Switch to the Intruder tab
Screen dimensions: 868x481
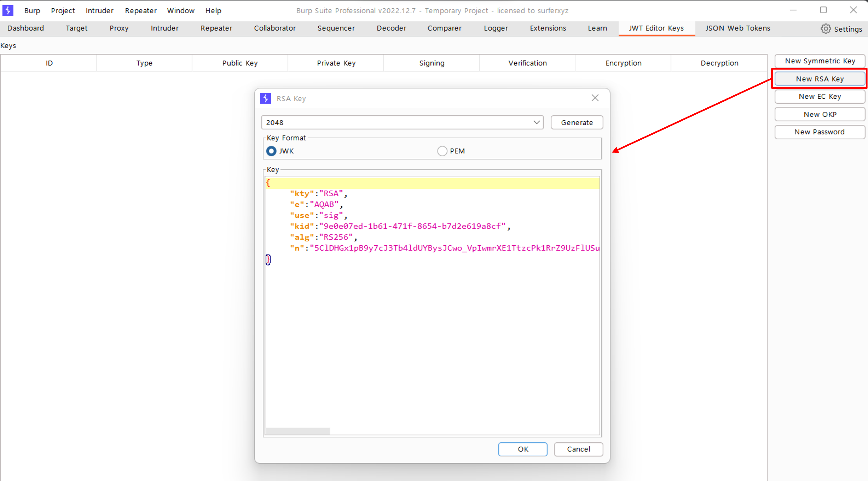click(x=164, y=28)
